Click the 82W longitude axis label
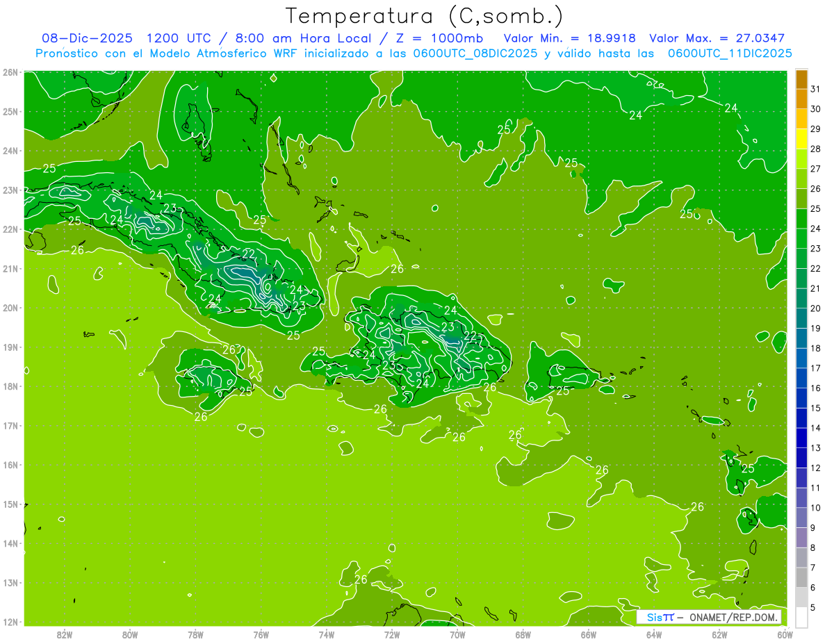The image size is (834, 644). [64, 634]
